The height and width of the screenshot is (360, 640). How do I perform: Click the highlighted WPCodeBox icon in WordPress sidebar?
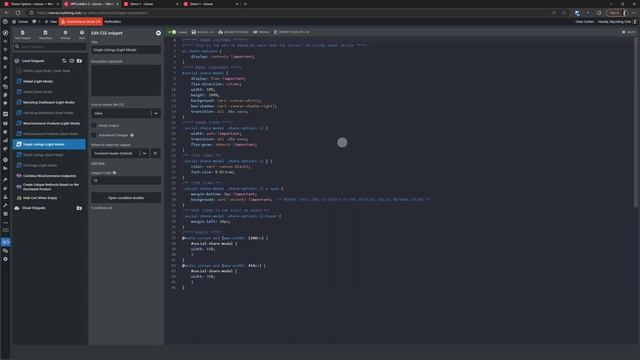5,242
